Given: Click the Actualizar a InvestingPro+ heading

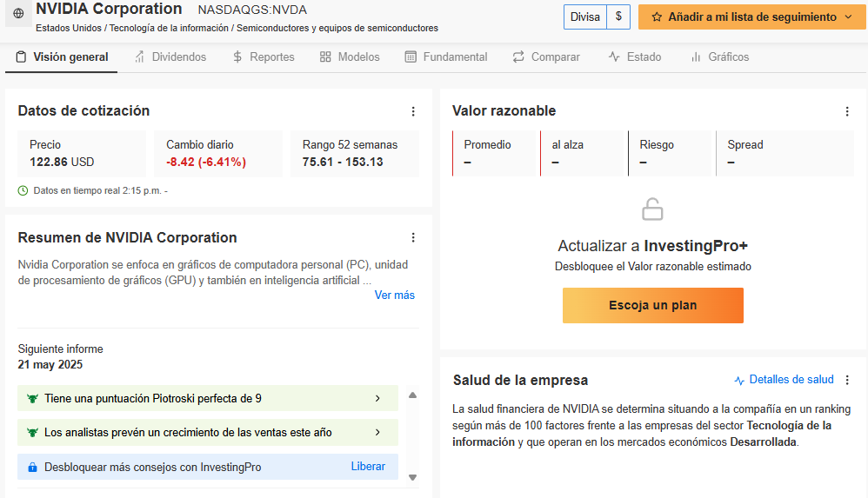Looking at the screenshot, I should (652, 246).
